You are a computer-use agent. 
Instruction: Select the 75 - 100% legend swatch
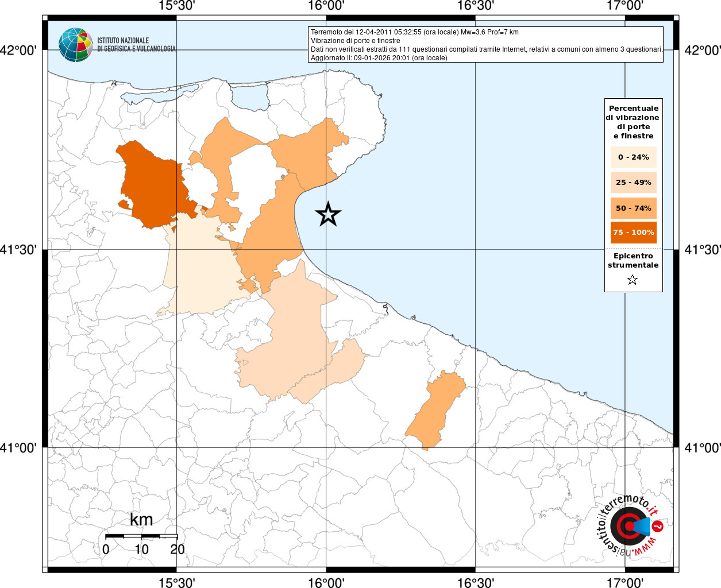(x=633, y=233)
